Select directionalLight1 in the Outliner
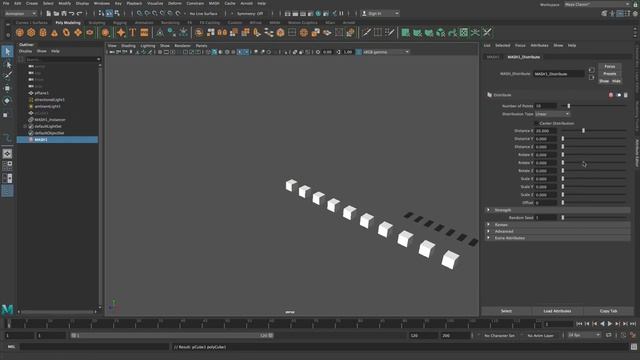 49,100
